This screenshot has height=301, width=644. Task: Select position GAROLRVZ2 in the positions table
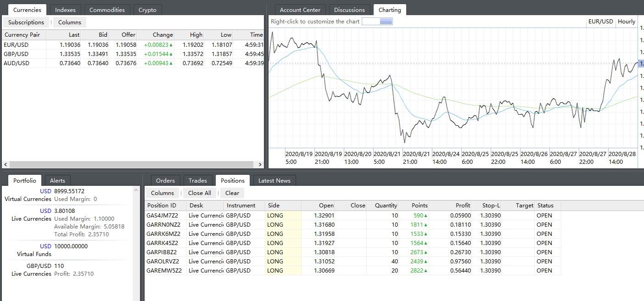pos(163,262)
